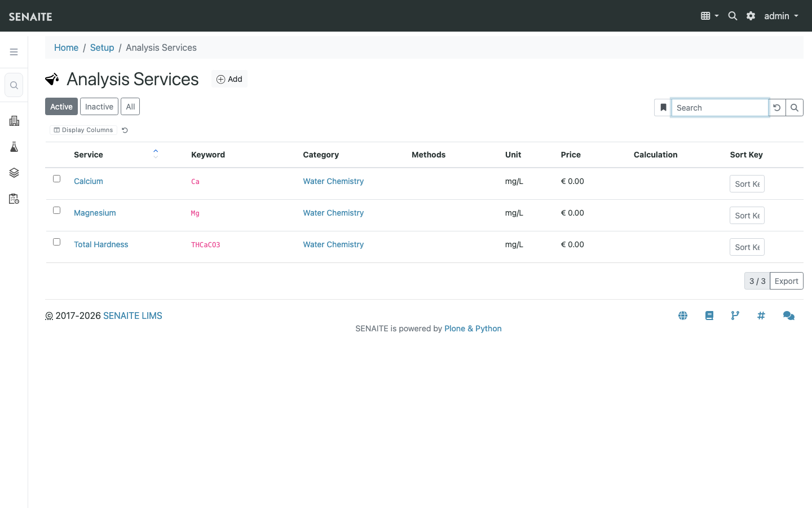Image resolution: width=812 pixels, height=508 pixels.
Task: Tick the Calcium row checkbox
Action: pos(56,179)
